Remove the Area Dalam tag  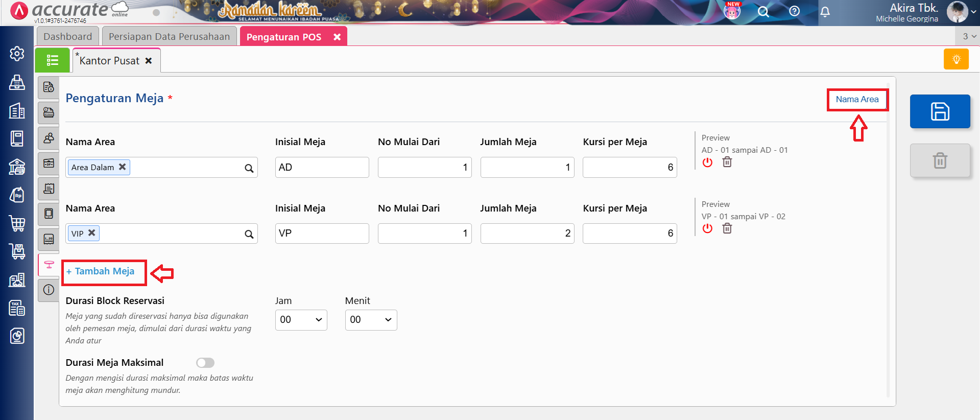pyautogui.click(x=123, y=167)
